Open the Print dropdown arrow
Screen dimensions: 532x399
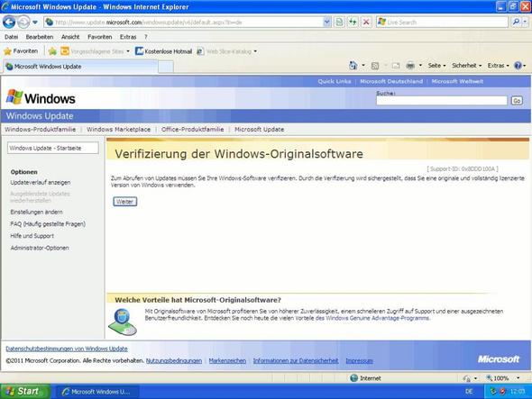[420, 66]
